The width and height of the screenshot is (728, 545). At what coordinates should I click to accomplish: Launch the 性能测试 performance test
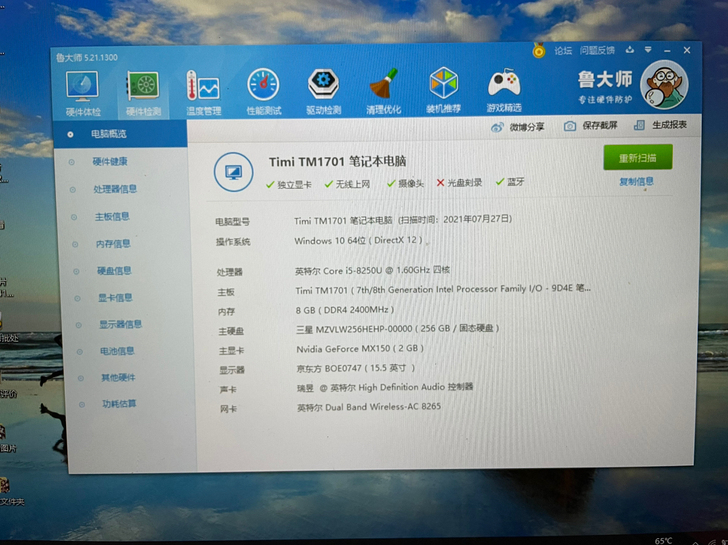coord(264,92)
